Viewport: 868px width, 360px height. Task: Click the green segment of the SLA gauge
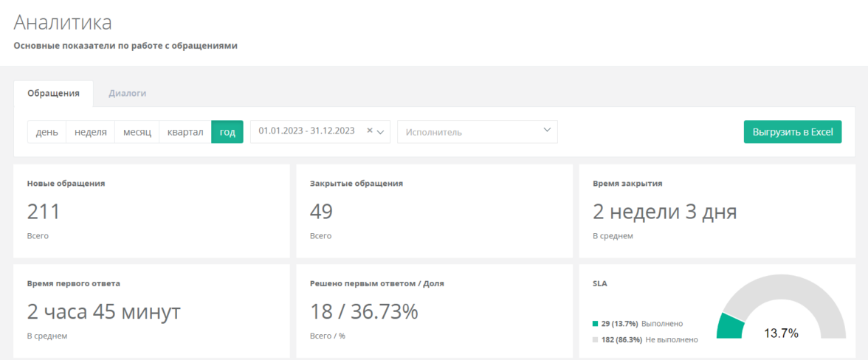[x=730, y=326]
